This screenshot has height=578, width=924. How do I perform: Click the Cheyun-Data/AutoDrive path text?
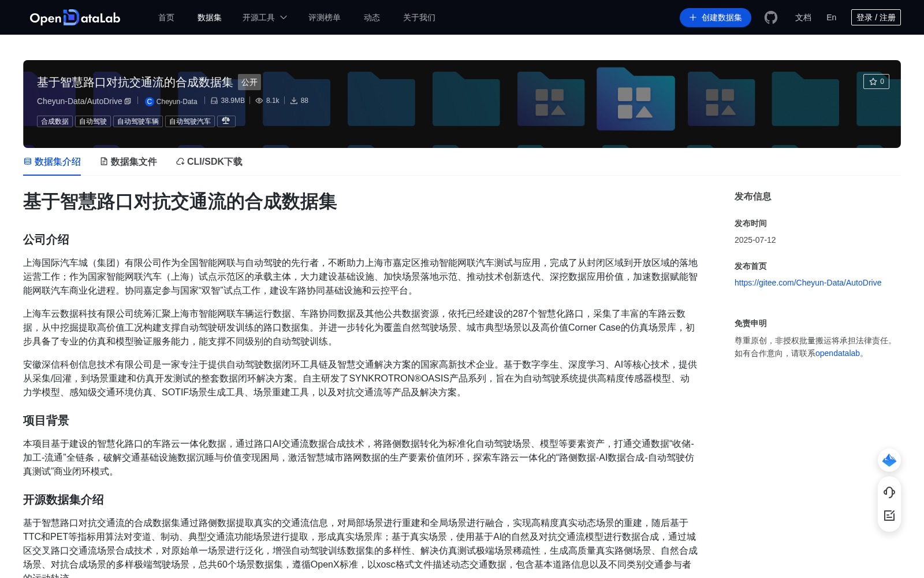(80, 101)
